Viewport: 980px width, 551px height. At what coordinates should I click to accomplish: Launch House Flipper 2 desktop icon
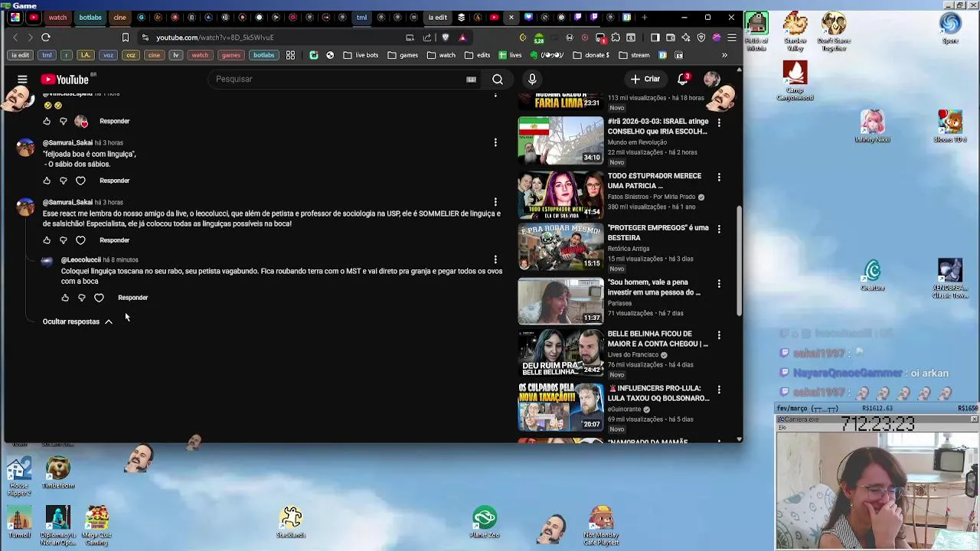(x=19, y=476)
